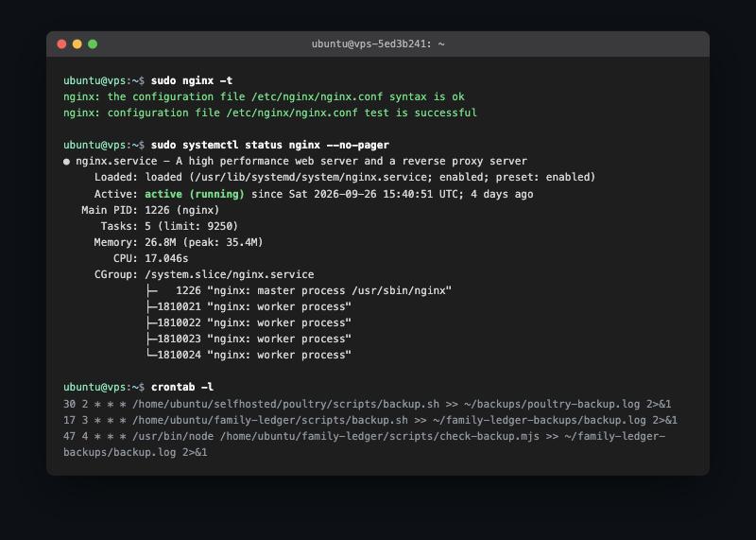Click the CGroup /system.slice/nginx.service line
The width and height of the screenshot is (756, 540).
point(204,274)
